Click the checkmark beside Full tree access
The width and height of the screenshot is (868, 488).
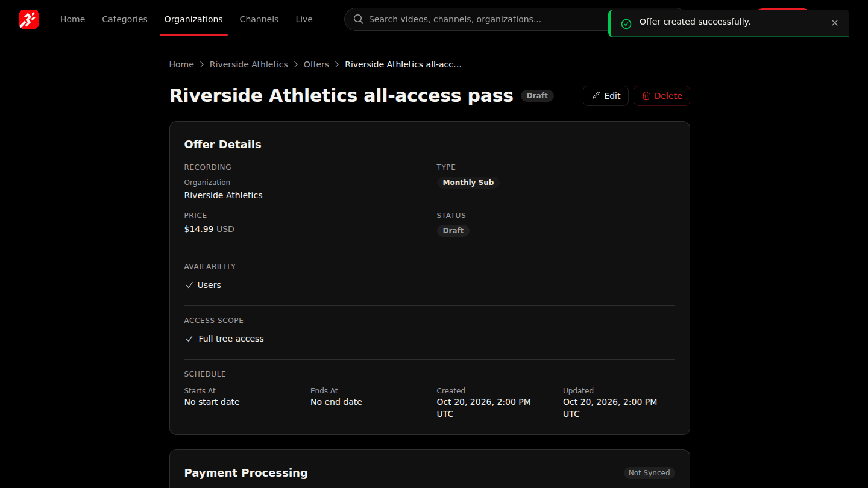tap(189, 339)
